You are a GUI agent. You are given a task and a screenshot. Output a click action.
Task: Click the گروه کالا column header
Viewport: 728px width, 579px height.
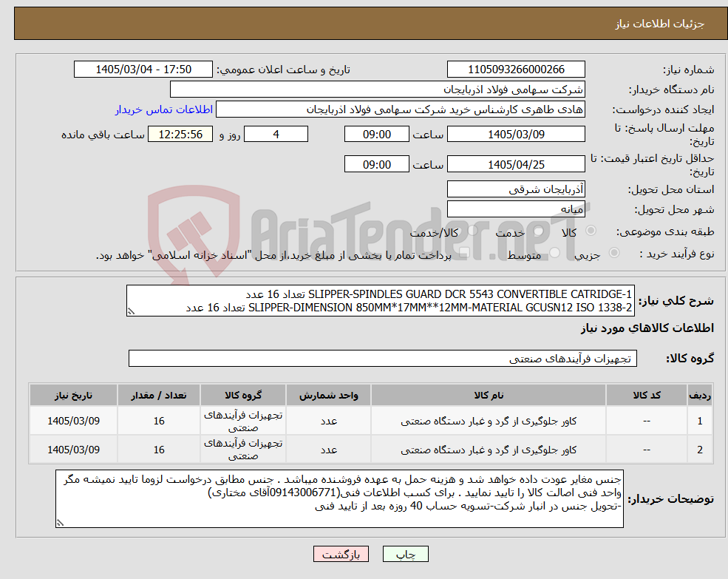tap(243, 396)
